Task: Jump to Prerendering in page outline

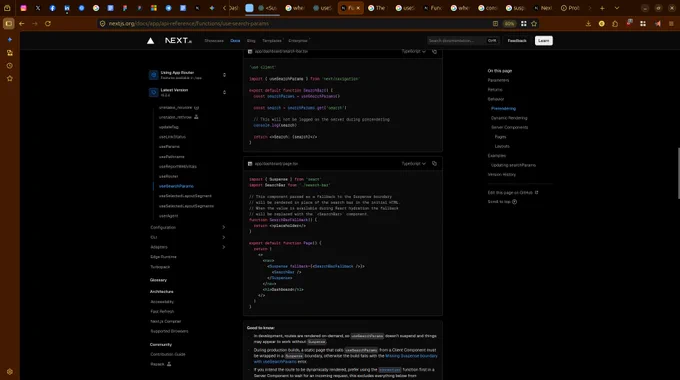Action: click(503, 108)
